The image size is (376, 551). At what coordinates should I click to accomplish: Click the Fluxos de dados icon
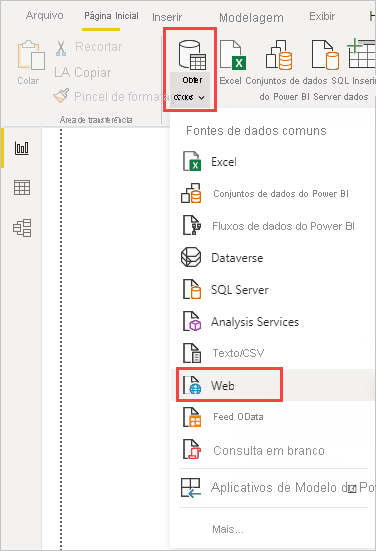[192, 225]
